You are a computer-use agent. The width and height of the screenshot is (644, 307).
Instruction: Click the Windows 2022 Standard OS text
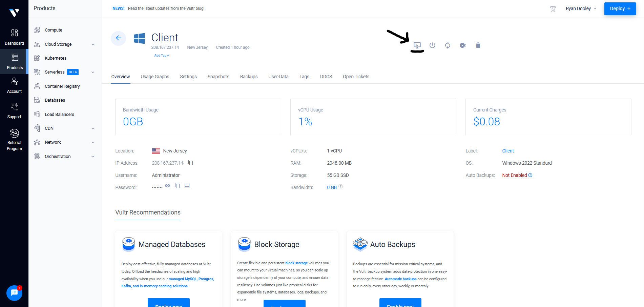(527, 163)
